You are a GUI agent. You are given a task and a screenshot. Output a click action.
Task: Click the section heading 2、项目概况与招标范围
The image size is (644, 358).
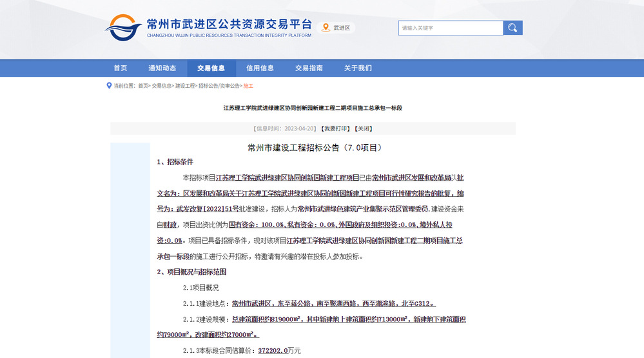(191, 272)
